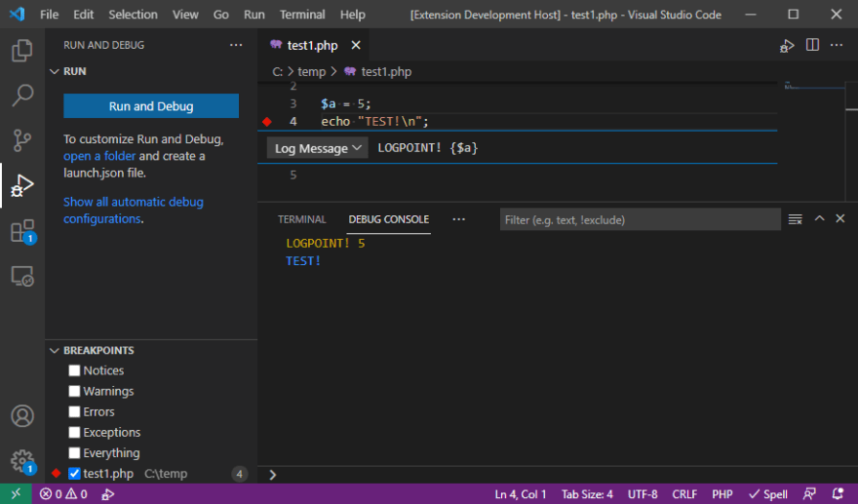Click the Spell status bar item

pos(768,494)
